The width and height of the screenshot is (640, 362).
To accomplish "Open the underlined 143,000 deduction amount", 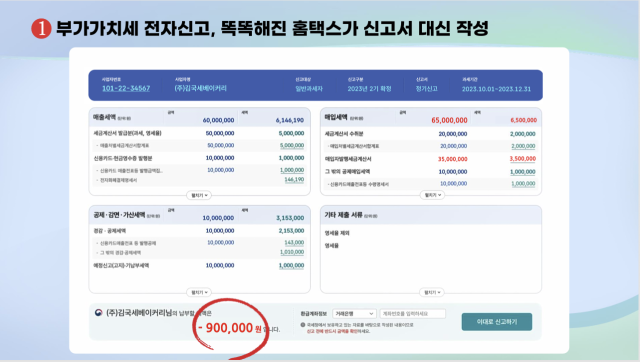I will pyautogui.click(x=294, y=242).
